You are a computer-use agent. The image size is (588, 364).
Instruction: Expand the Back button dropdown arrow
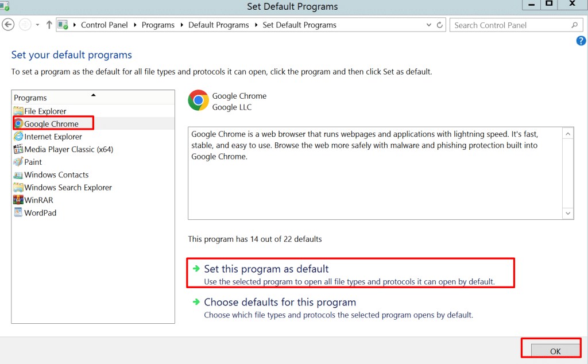(37, 25)
